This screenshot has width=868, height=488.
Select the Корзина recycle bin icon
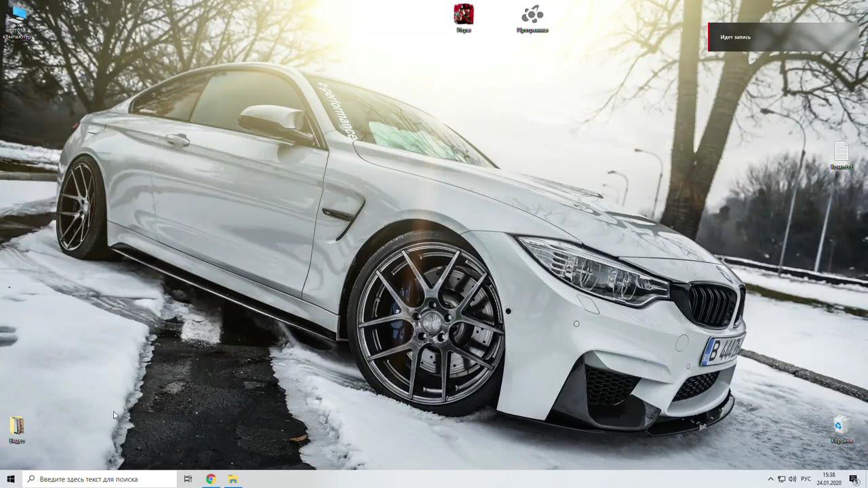pyautogui.click(x=842, y=430)
